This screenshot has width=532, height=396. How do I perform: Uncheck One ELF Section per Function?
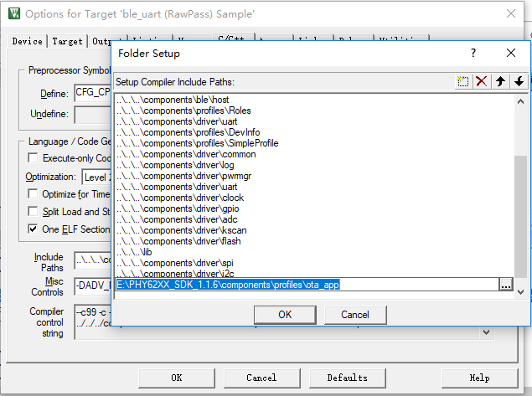(x=34, y=229)
